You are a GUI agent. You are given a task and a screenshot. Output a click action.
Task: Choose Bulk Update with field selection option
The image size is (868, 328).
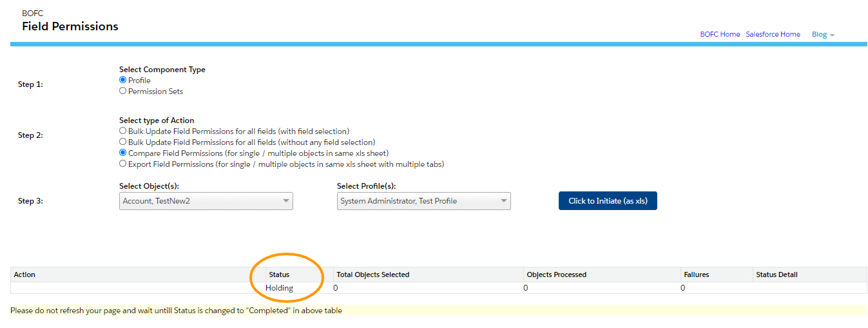pos(122,131)
